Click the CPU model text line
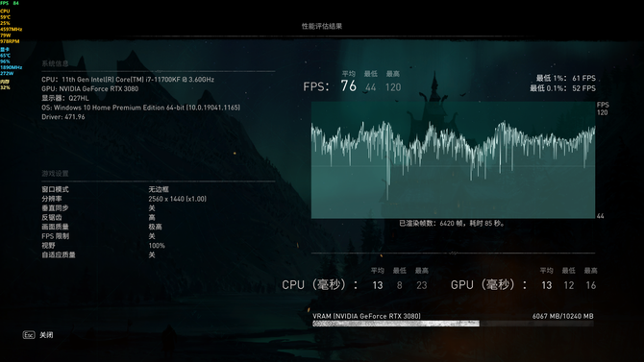644x362 pixels. pos(128,80)
